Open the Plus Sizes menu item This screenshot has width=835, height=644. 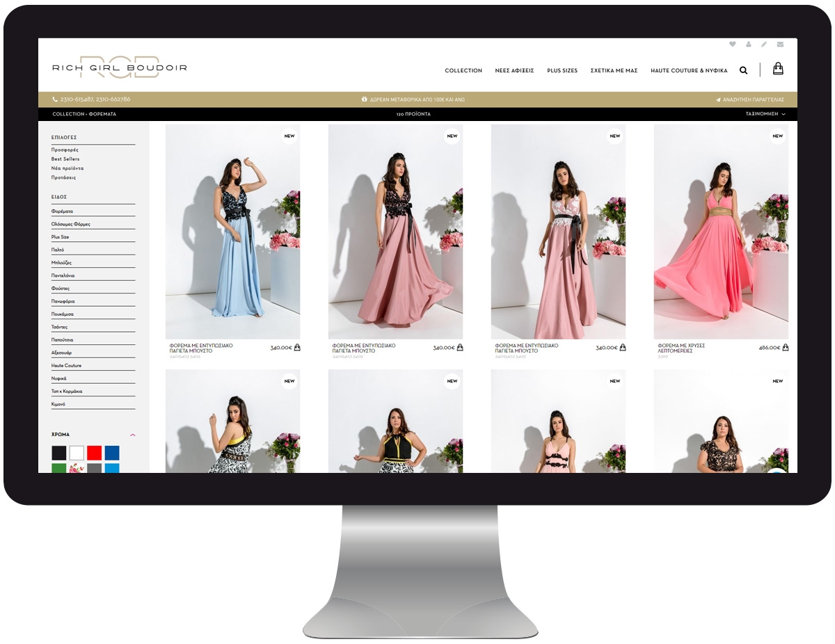click(562, 70)
